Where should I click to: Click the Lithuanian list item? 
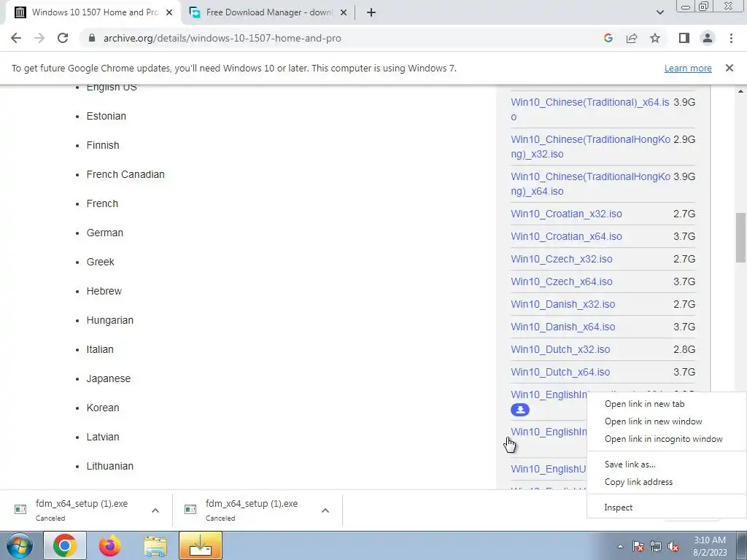pos(109,466)
